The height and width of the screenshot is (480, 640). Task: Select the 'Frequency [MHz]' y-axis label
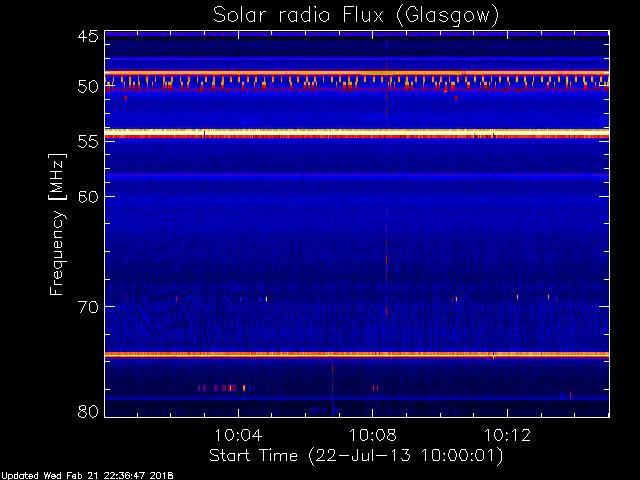pyautogui.click(x=59, y=223)
